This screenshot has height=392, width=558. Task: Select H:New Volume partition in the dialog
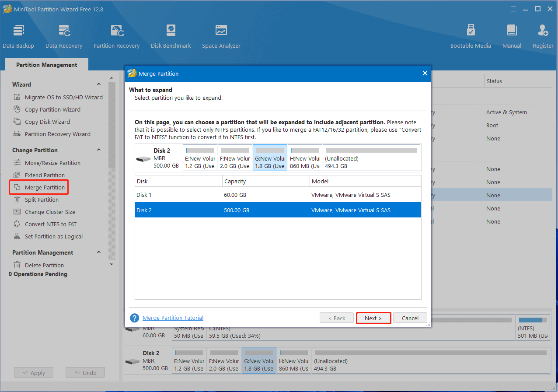(x=305, y=158)
